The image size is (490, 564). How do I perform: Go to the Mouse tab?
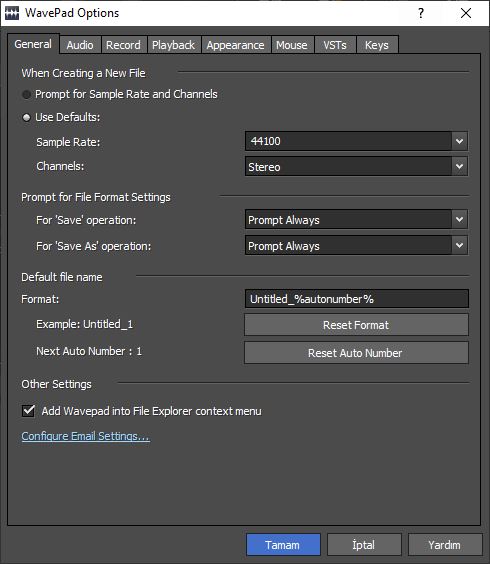292,45
